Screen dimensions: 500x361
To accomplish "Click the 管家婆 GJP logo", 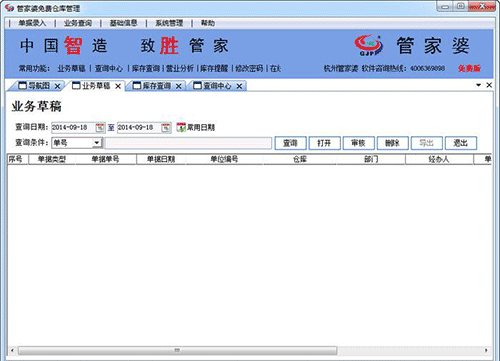I will [x=369, y=45].
